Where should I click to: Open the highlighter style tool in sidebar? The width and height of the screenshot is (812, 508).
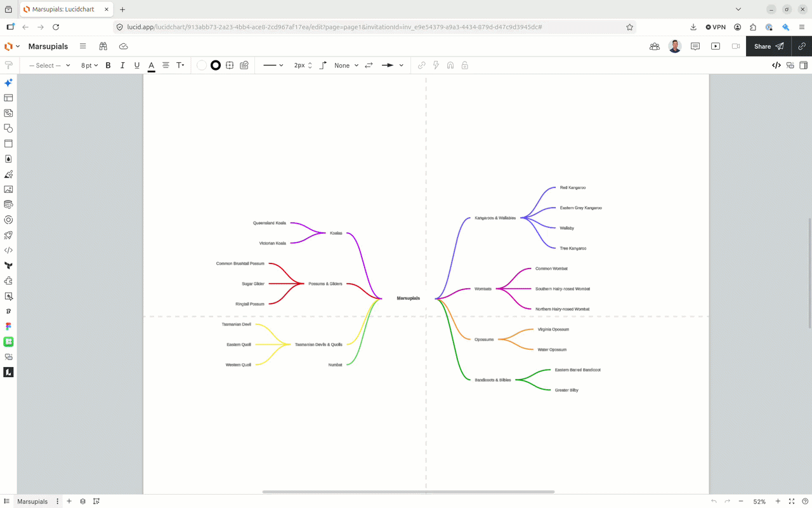pos(9,174)
